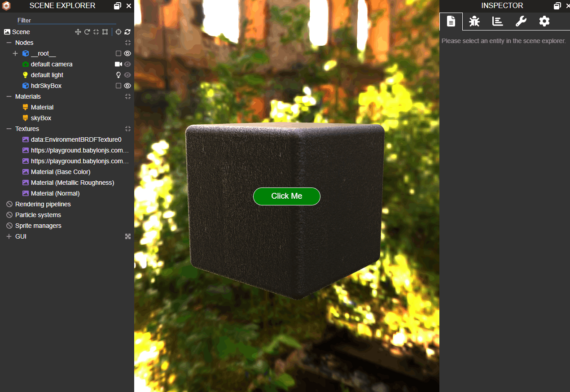Select the Material (Normal) texture
Viewport: 570px width, 392px height.
55,193
